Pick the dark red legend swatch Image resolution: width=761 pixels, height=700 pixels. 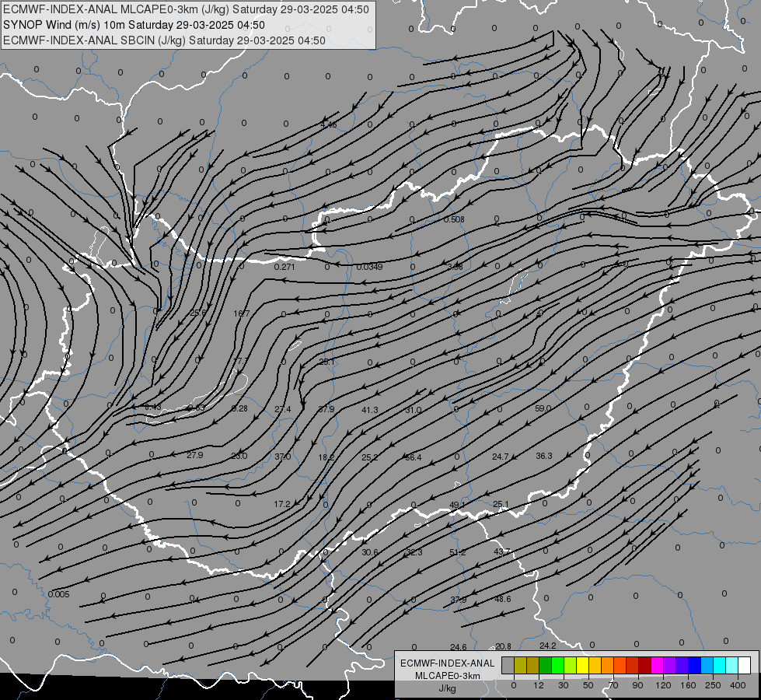click(x=645, y=665)
